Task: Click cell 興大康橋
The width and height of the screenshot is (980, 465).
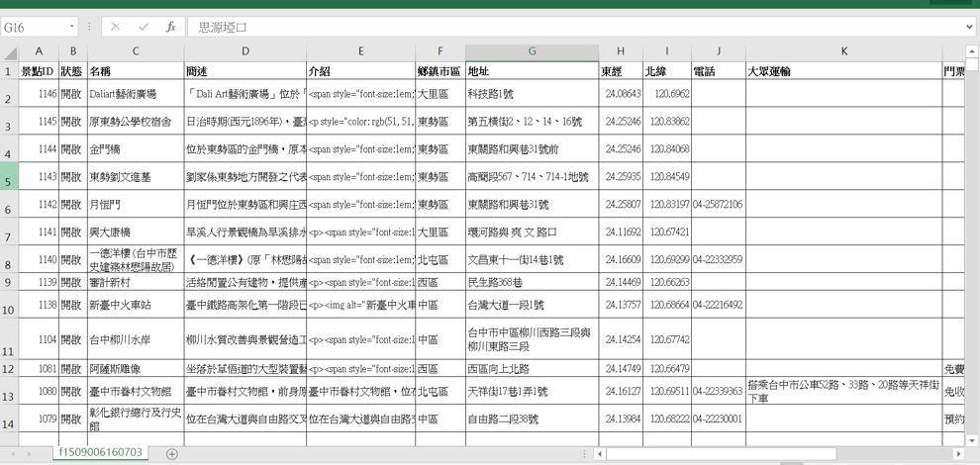Action: (x=136, y=232)
